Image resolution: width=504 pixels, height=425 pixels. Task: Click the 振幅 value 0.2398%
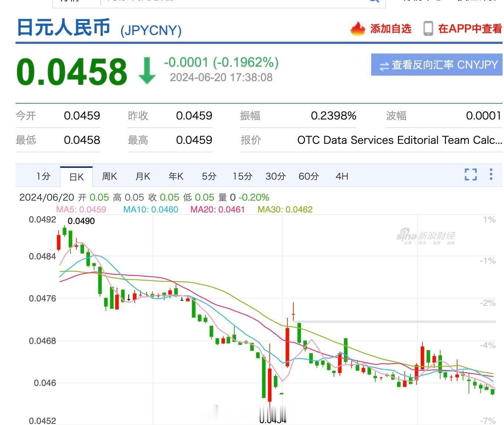[x=334, y=116]
